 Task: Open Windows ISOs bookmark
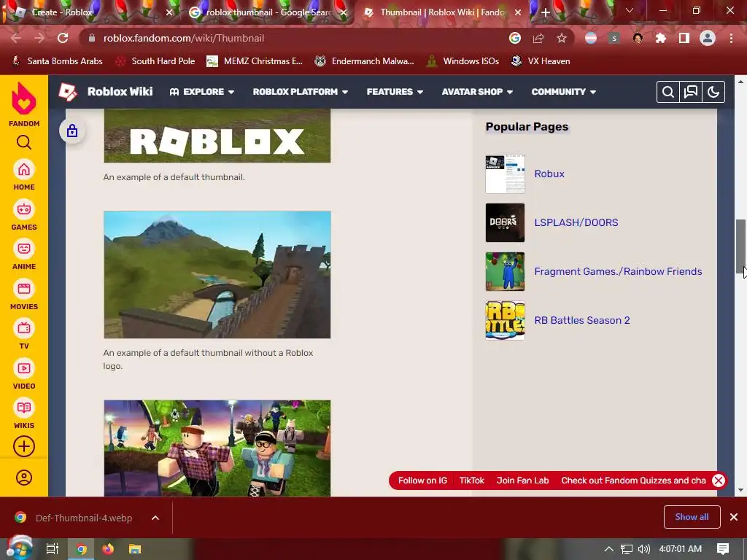coord(462,61)
